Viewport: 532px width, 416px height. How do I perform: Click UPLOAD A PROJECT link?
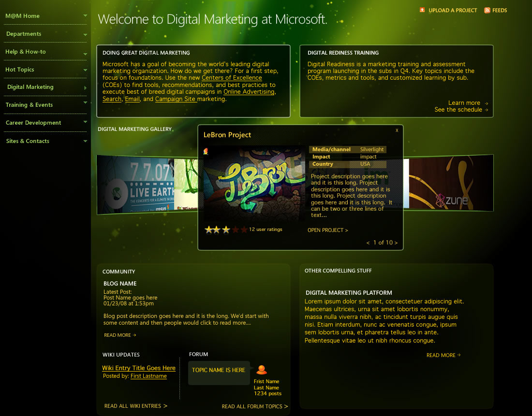453,11
